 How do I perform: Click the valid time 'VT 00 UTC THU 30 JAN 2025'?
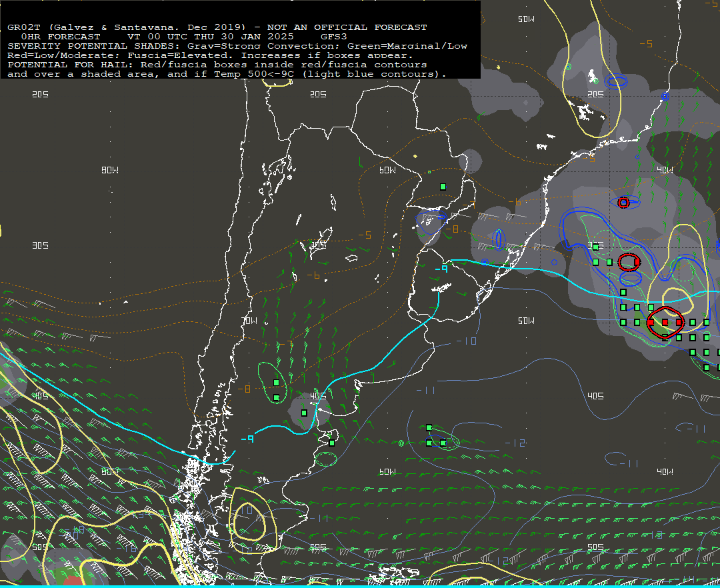[211, 37]
